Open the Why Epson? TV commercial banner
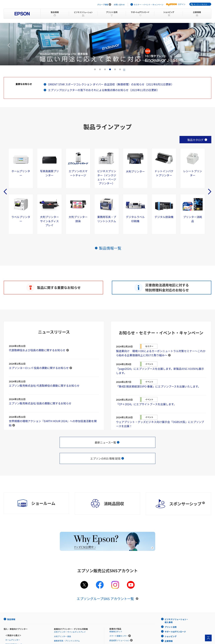215x644 pixels. pyautogui.click(x=107, y=541)
